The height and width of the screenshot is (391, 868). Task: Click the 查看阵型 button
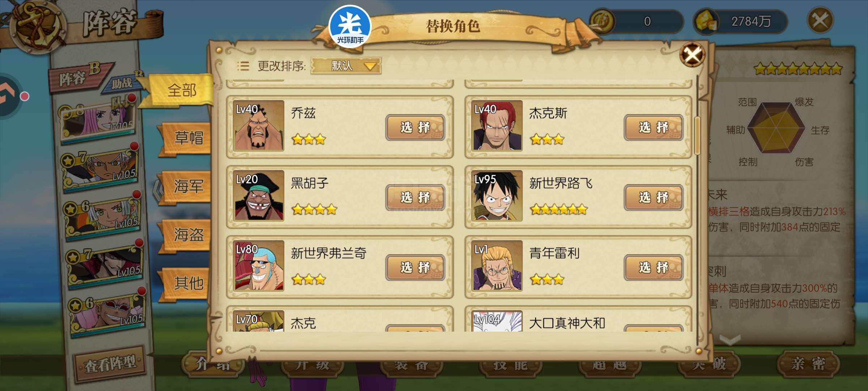110,364
